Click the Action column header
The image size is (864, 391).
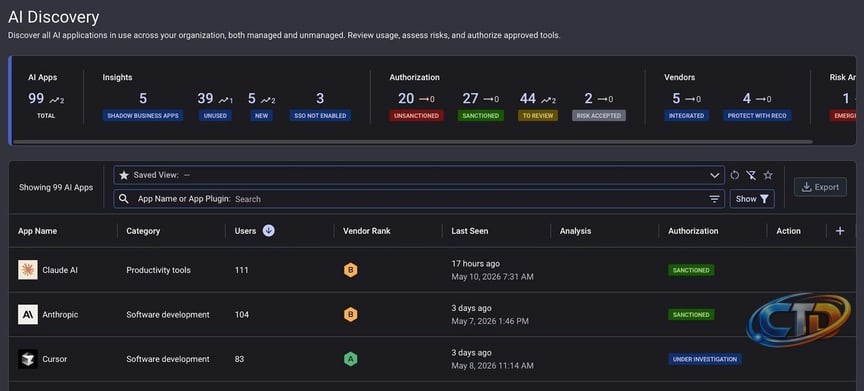point(789,231)
